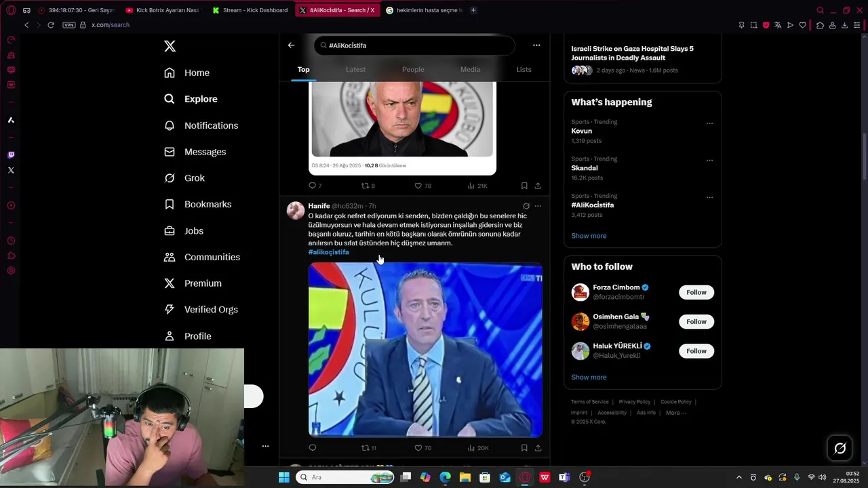Open search options three-dot menu

click(x=536, y=45)
